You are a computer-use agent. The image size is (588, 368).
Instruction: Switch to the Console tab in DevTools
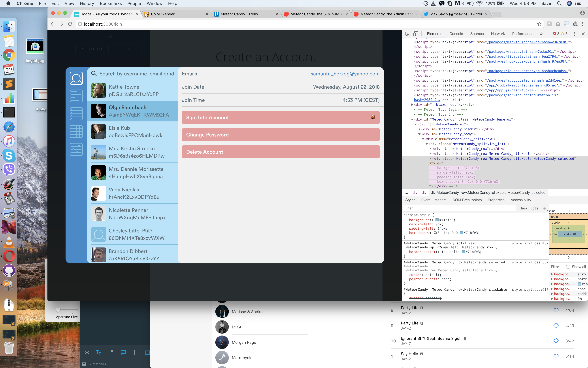click(x=456, y=34)
